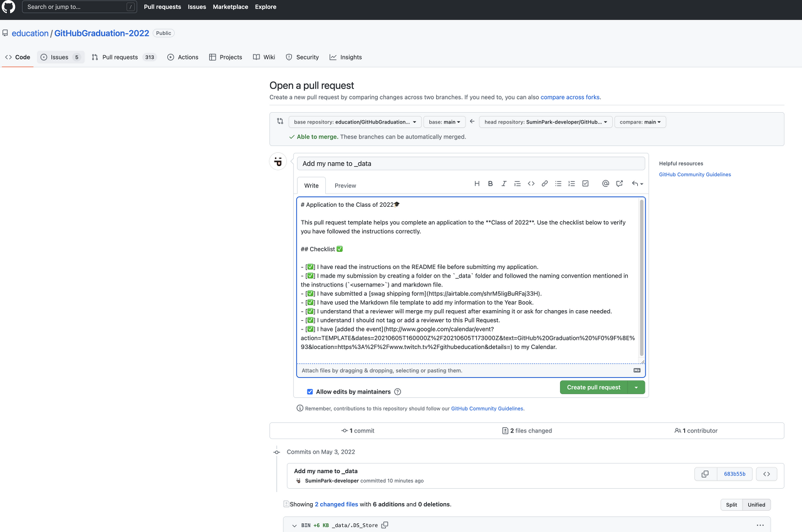Open the Code tab
The width and height of the screenshot is (802, 532).
coord(18,57)
